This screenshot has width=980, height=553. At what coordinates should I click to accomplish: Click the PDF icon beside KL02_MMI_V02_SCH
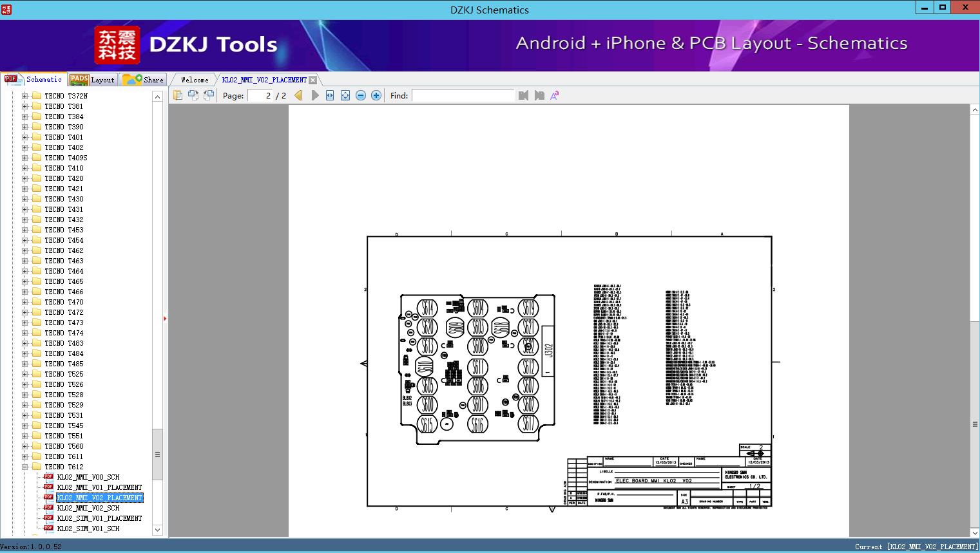point(48,508)
